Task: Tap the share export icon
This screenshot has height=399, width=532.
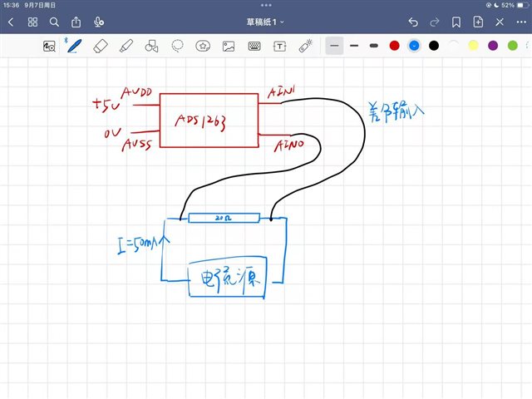Action: pyautogui.click(x=76, y=22)
